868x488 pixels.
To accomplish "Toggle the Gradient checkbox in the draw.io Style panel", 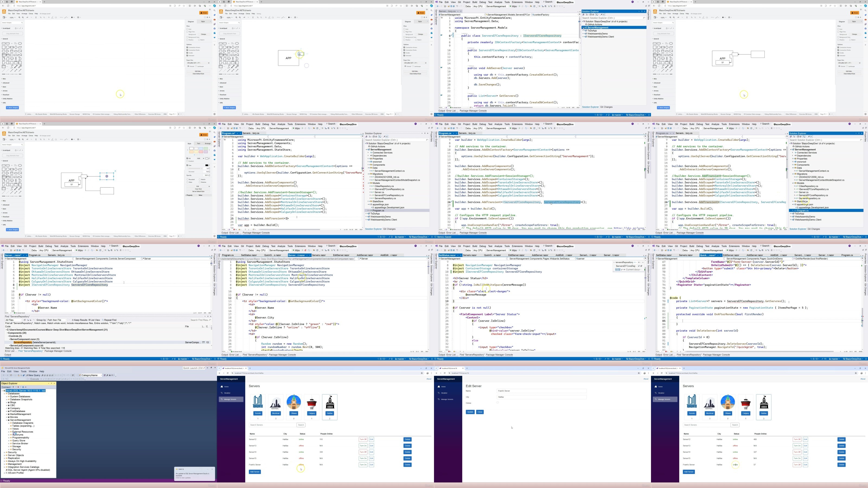I will pos(187,161).
